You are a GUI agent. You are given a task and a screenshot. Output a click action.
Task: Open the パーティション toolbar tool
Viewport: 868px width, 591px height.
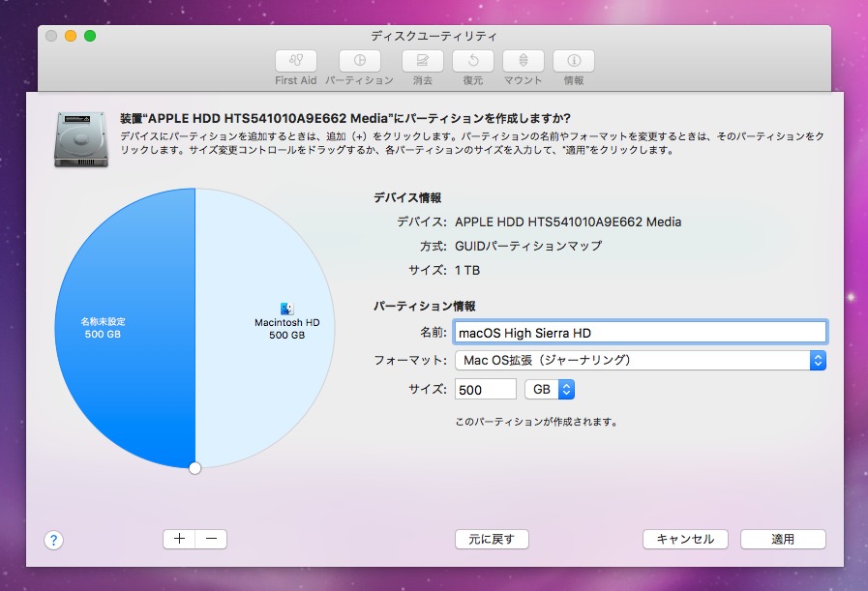click(x=359, y=60)
